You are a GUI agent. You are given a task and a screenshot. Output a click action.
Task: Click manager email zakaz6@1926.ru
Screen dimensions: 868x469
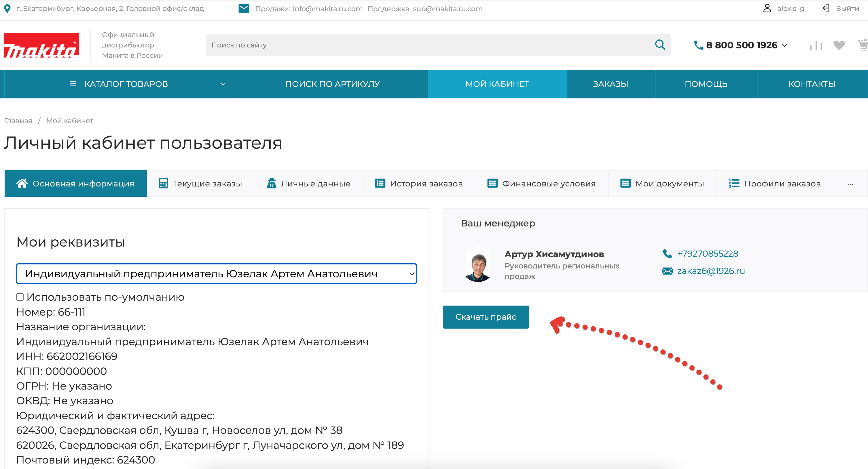[711, 271]
